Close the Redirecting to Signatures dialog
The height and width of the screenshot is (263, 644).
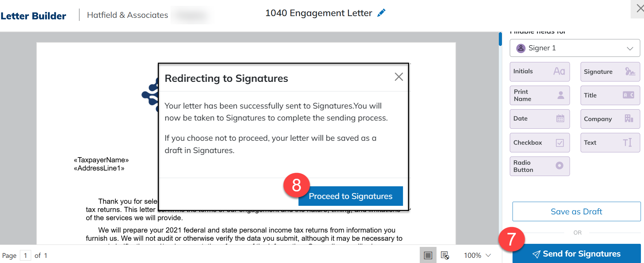point(399,77)
